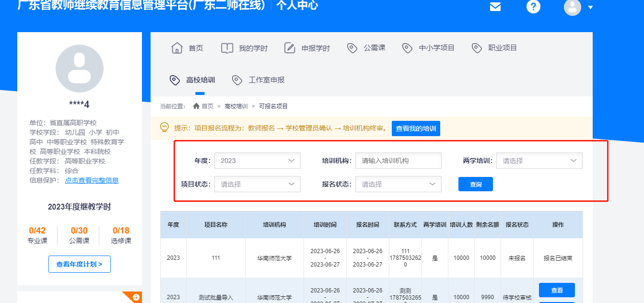644x303 pixels.
Task: Expand the 项目状态 dropdown
Action: pyautogui.click(x=257, y=184)
